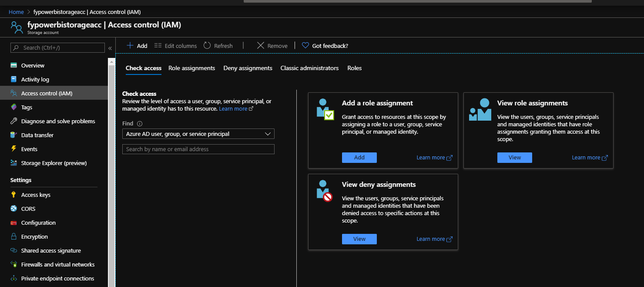Screen dimensions: 644x287
Task: Click the external link icon after Check access Learn more
Action: click(x=251, y=109)
